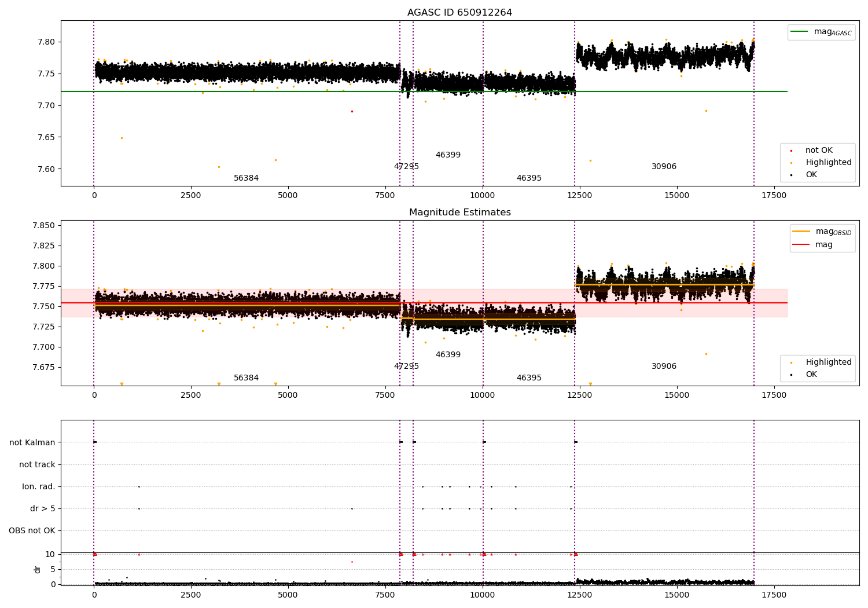Image resolution: width=868 pixels, height=608 pixels.
Task: Click red marker beside not OK legend entry
Action: click(x=791, y=151)
